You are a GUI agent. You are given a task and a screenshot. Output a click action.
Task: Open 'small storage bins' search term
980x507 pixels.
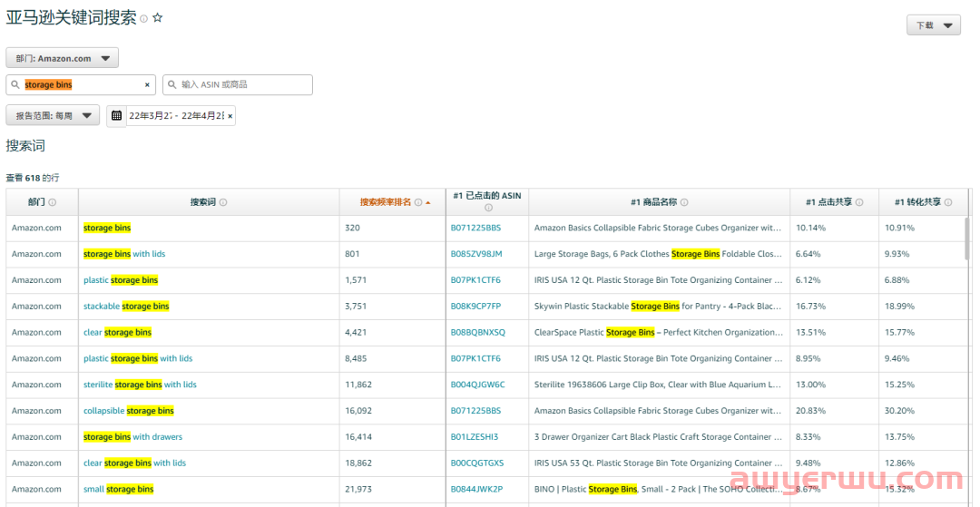(119, 490)
